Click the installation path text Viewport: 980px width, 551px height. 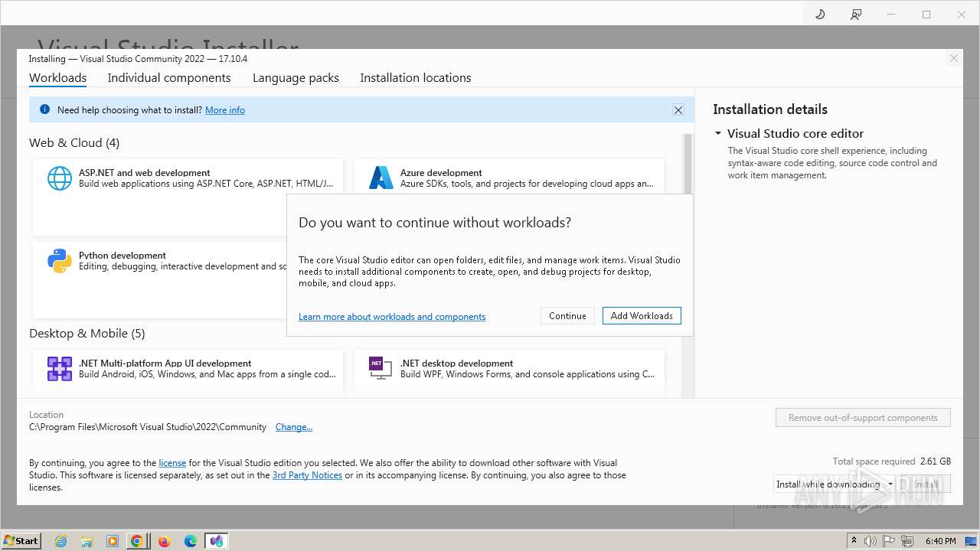pos(148,427)
